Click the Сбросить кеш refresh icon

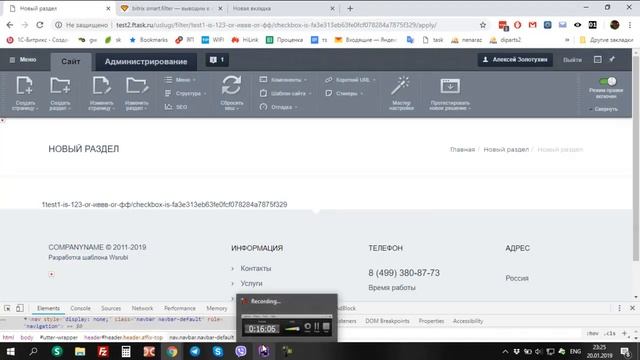coord(231,86)
